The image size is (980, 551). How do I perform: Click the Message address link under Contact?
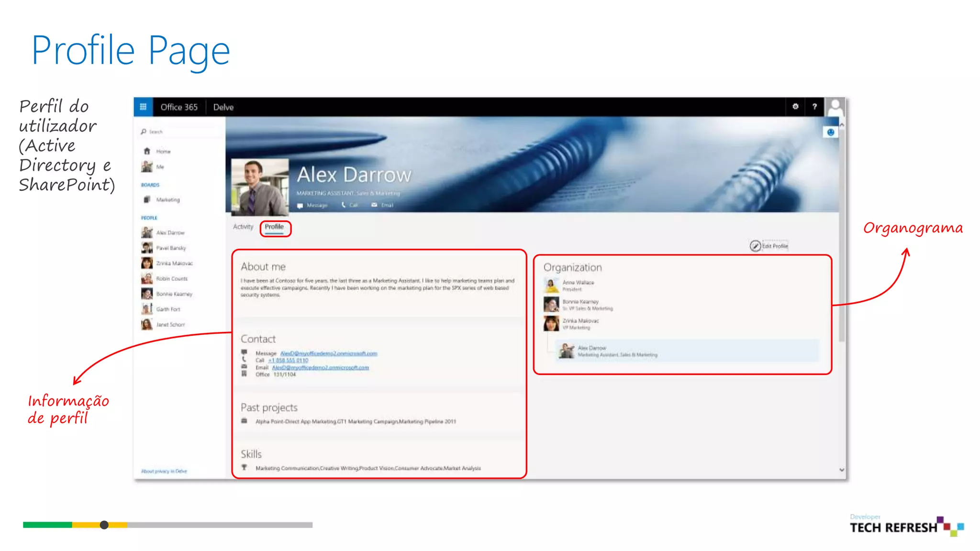pyautogui.click(x=329, y=353)
